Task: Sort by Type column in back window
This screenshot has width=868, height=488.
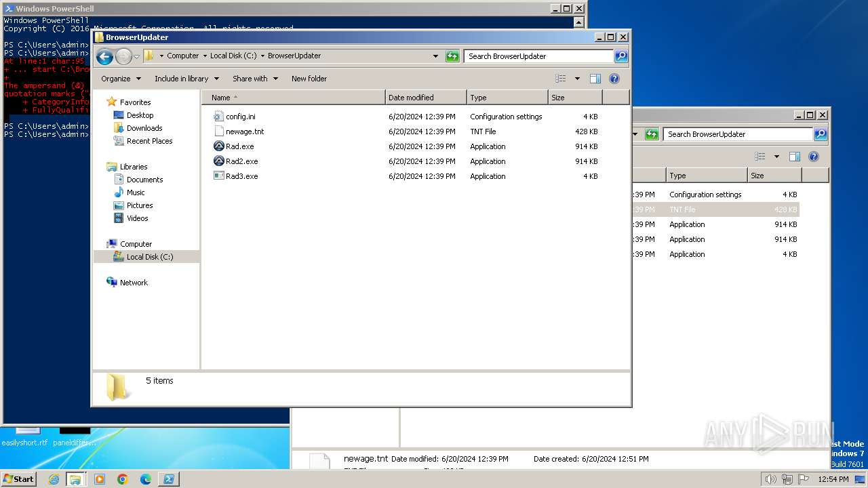Action: [x=707, y=176]
